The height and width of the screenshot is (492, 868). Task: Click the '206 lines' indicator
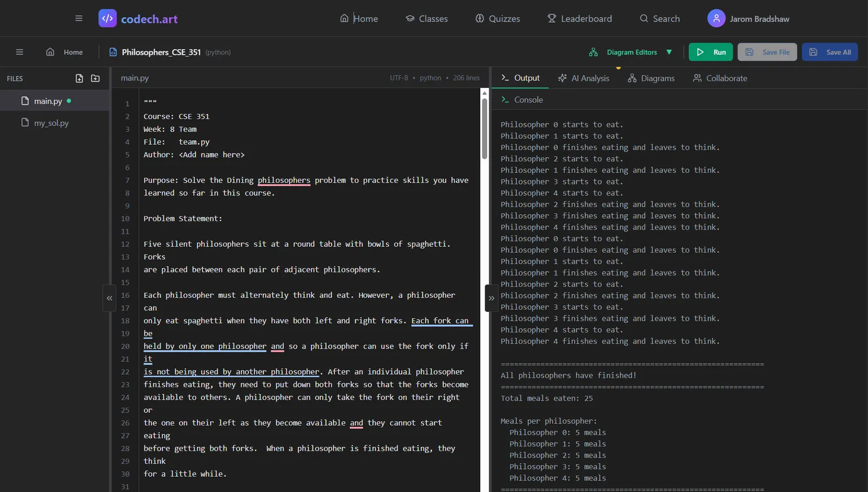(467, 78)
